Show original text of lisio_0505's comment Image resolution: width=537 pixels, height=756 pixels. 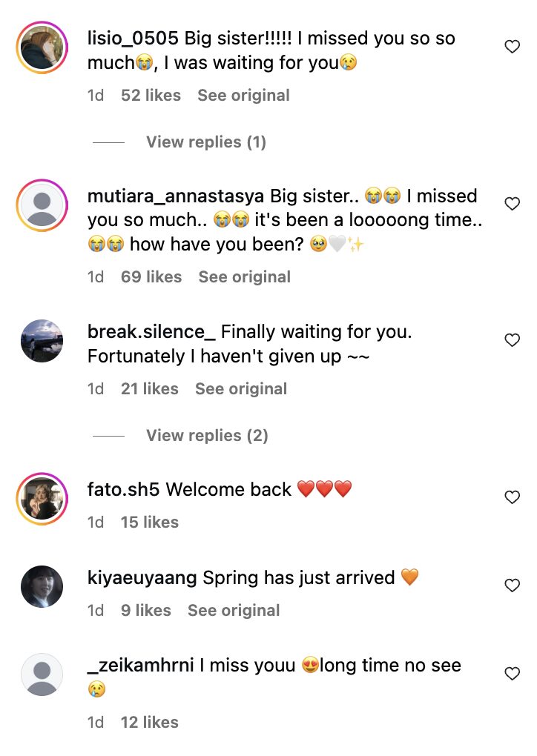click(243, 96)
